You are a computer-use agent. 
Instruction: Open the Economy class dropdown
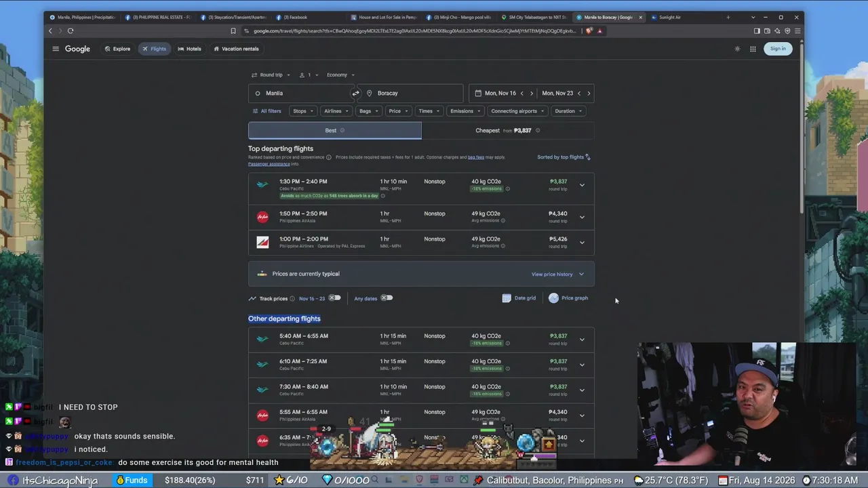340,75
